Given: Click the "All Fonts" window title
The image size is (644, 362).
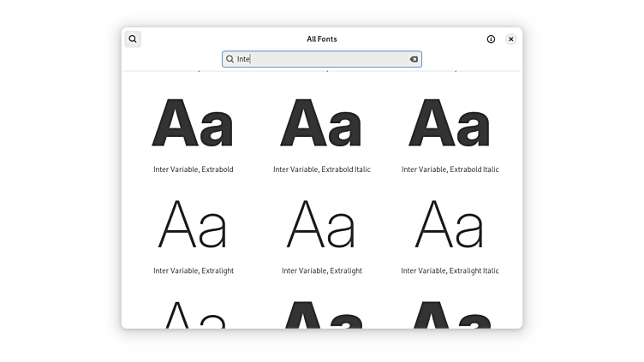Looking at the screenshot, I should point(321,39).
